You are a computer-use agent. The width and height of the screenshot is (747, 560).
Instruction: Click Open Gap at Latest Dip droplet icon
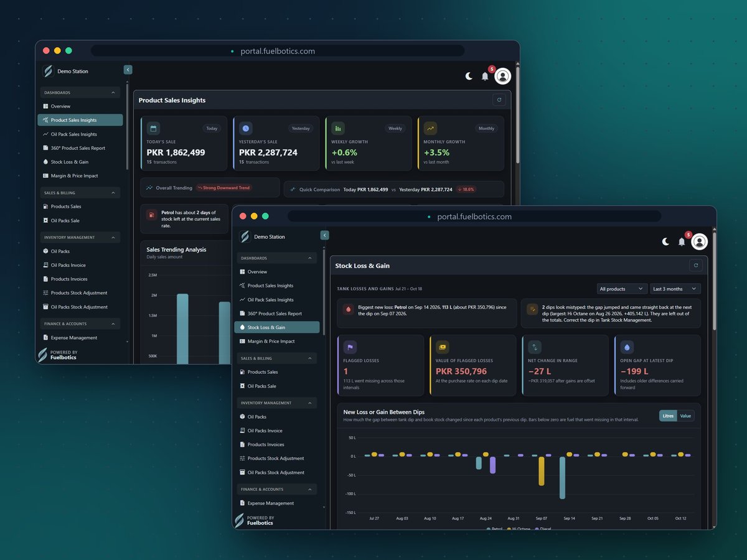tap(627, 347)
